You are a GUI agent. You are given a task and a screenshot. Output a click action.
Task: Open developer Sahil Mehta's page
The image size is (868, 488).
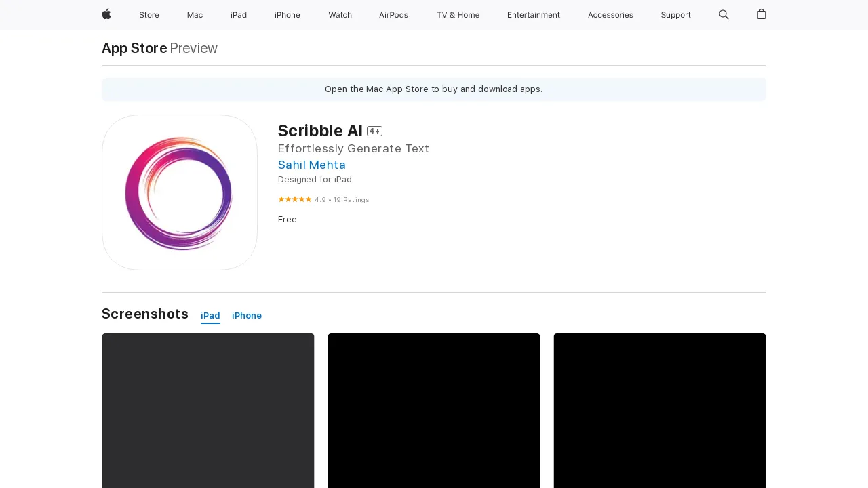tap(312, 165)
